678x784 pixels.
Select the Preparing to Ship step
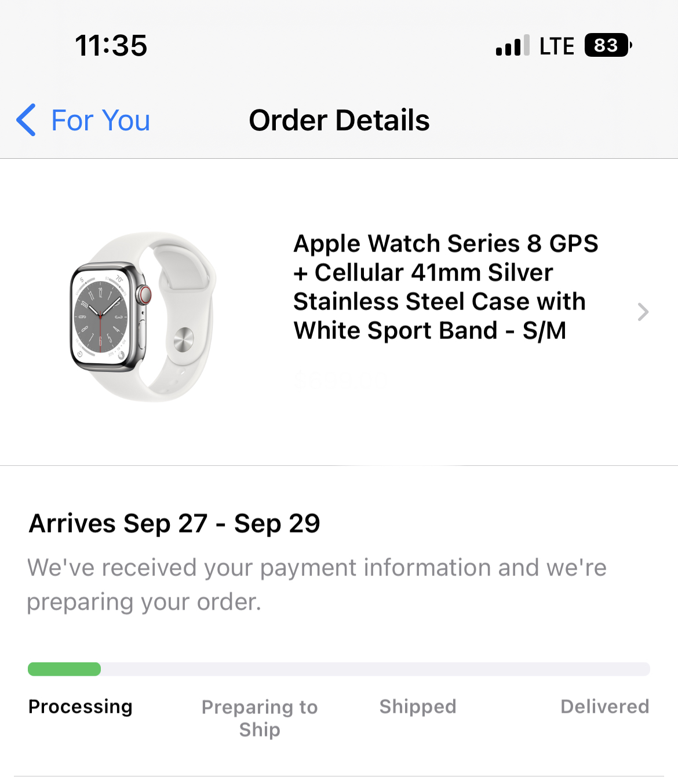[x=260, y=717]
